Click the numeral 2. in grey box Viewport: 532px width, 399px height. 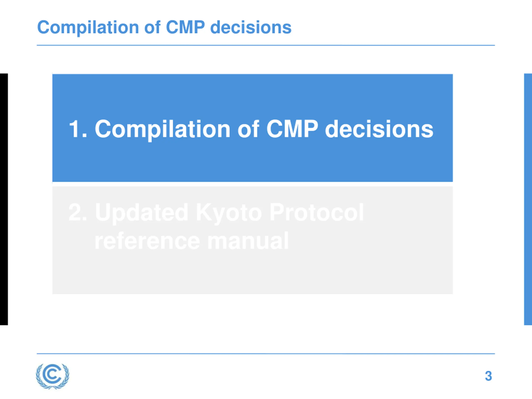click(x=78, y=212)
